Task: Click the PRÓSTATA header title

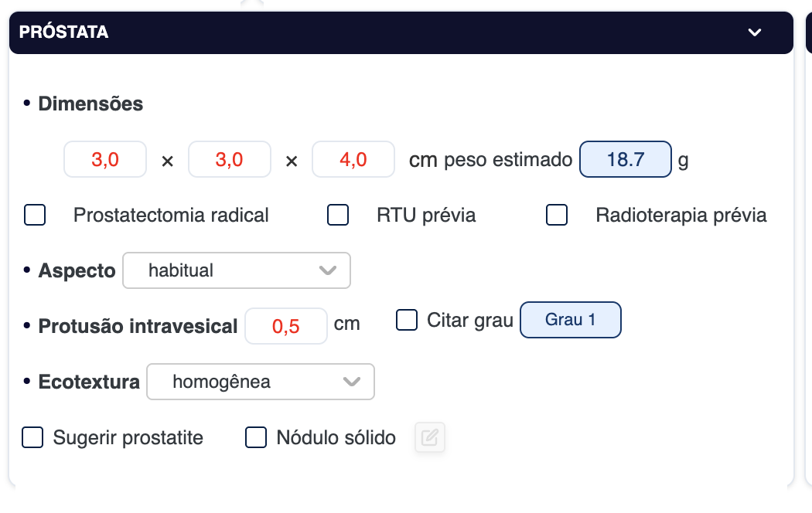Action: [x=63, y=32]
